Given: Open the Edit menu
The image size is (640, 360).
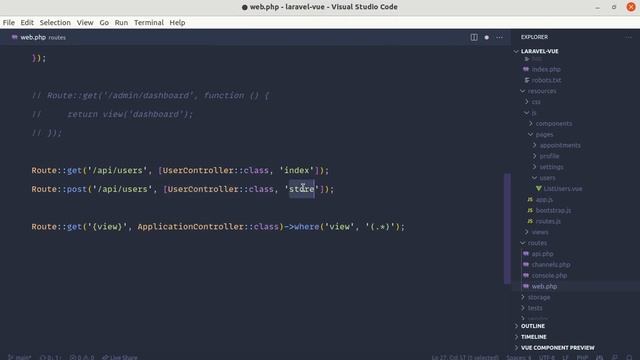Looking at the screenshot, I should [27, 22].
